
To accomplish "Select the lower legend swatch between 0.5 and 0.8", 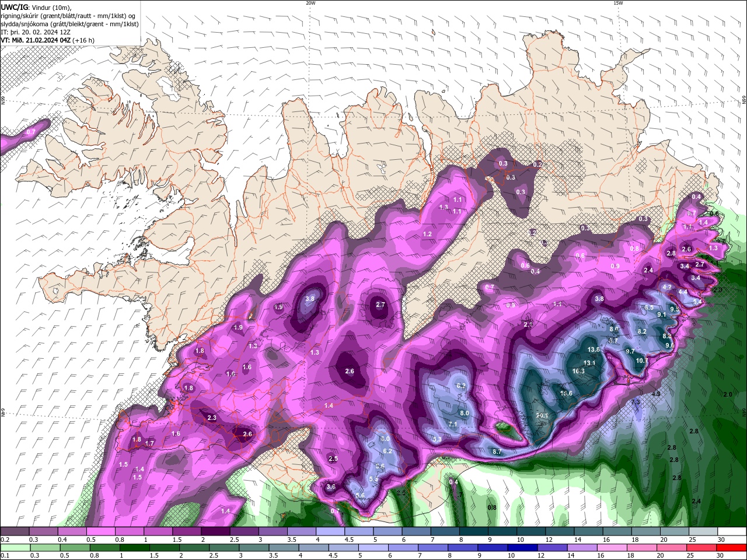I will (75, 548).
